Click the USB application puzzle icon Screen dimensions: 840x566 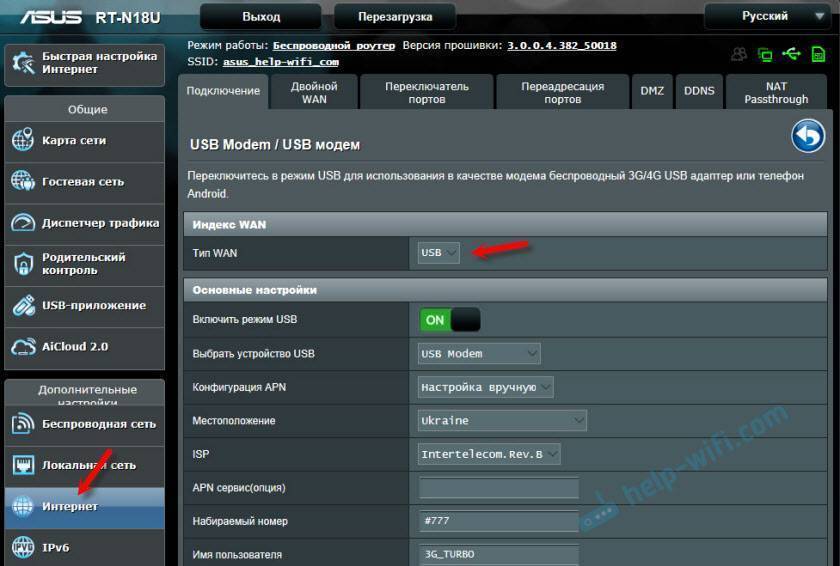[x=23, y=306]
